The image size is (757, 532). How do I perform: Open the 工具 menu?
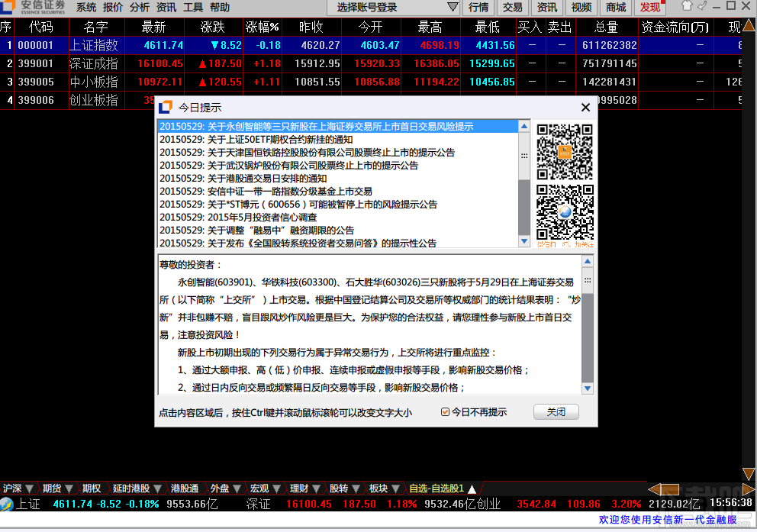192,7
